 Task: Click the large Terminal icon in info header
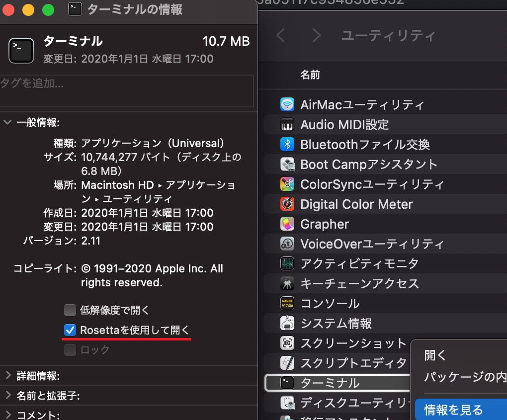(x=21, y=51)
